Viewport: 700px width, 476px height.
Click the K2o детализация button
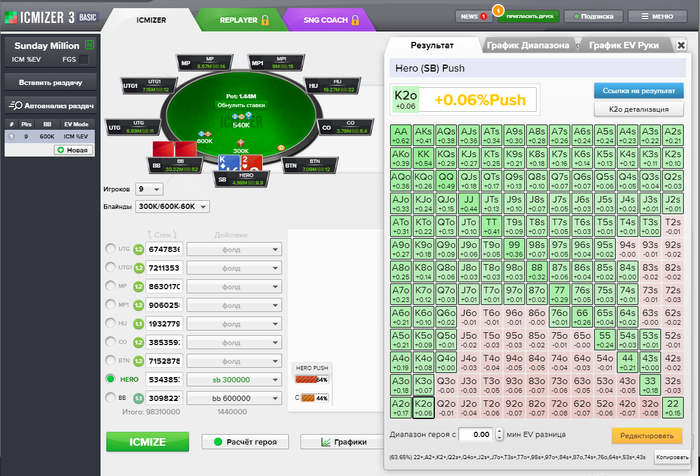(638, 109)
